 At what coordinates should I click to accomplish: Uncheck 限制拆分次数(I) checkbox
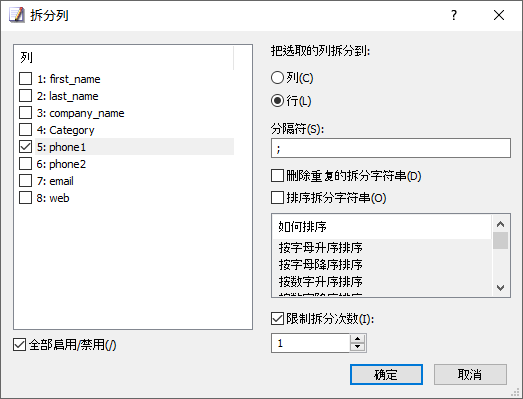(x=277, y=319)
